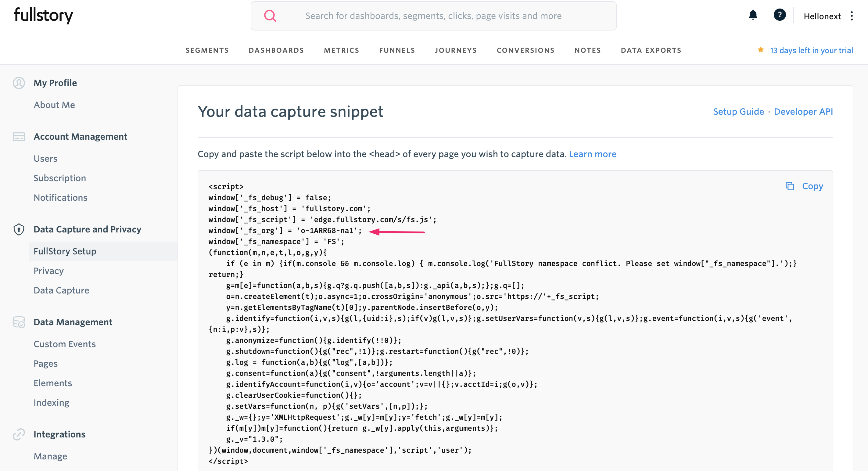This screenshot has width=868, height=471.
Task: Select Data Management heading in sidebar
Action: (x=73, y=322)
